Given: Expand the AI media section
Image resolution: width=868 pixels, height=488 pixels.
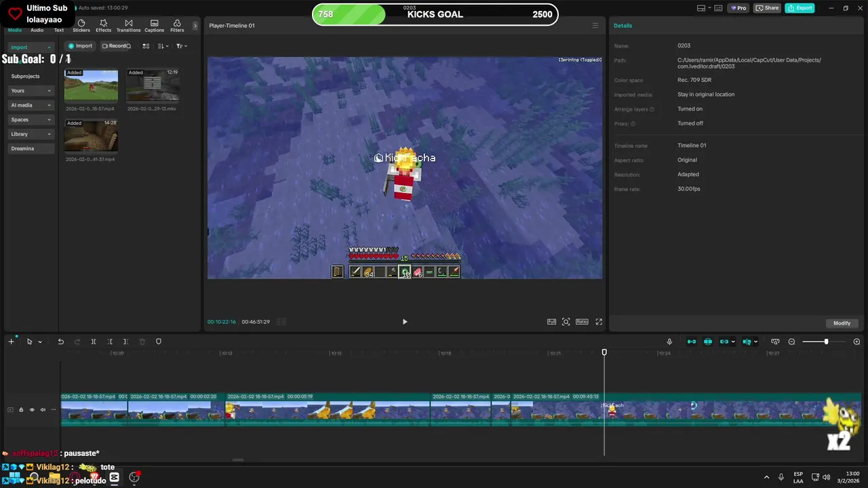Looking at the screenshot, I should point(31,105).
